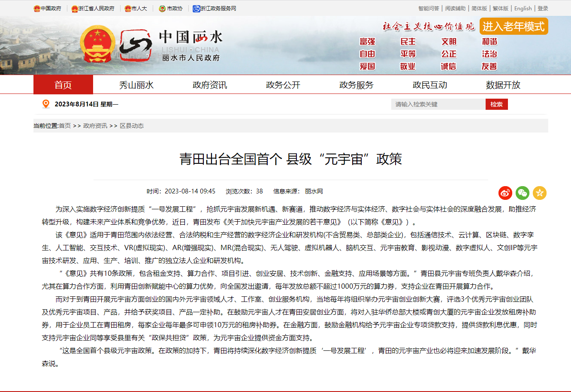571x392 pixels.
Task: Click the yellow star favorites icon
Action: [540, 193]
